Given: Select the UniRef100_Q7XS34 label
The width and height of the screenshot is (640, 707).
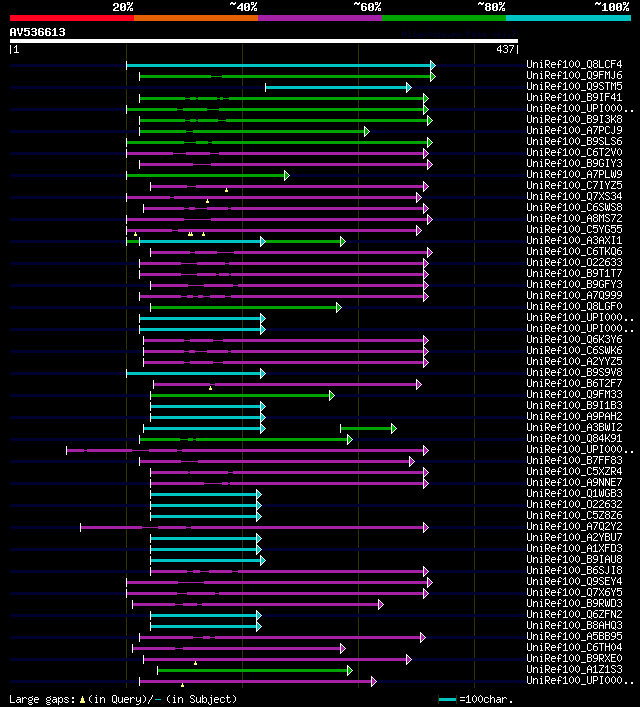Looking at the screenshot, I should pos(574,197).
